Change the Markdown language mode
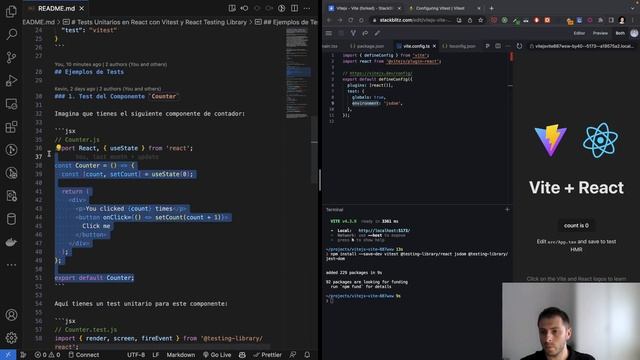Viewport: 640px width, 360px height. pyautogui.click(x=181, y=355)
